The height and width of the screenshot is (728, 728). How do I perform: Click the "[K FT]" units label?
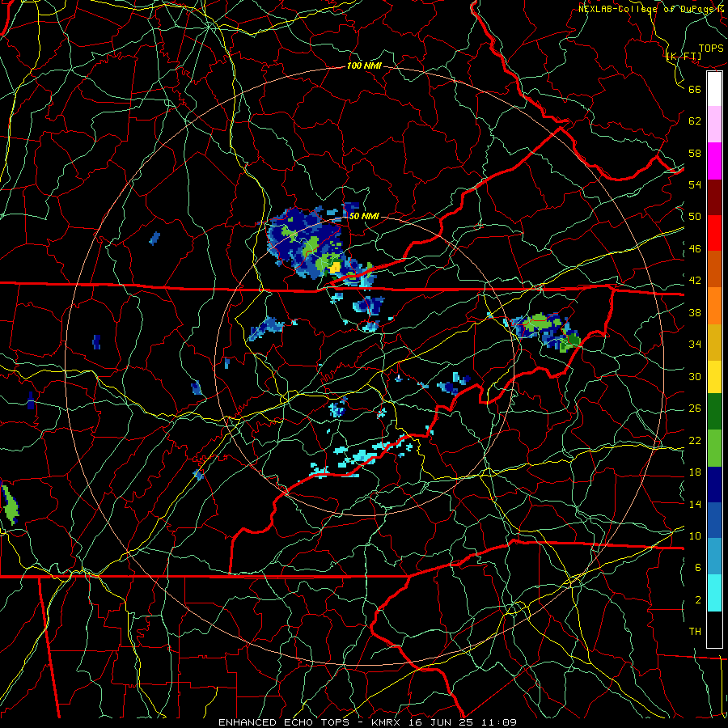point(684,56)
